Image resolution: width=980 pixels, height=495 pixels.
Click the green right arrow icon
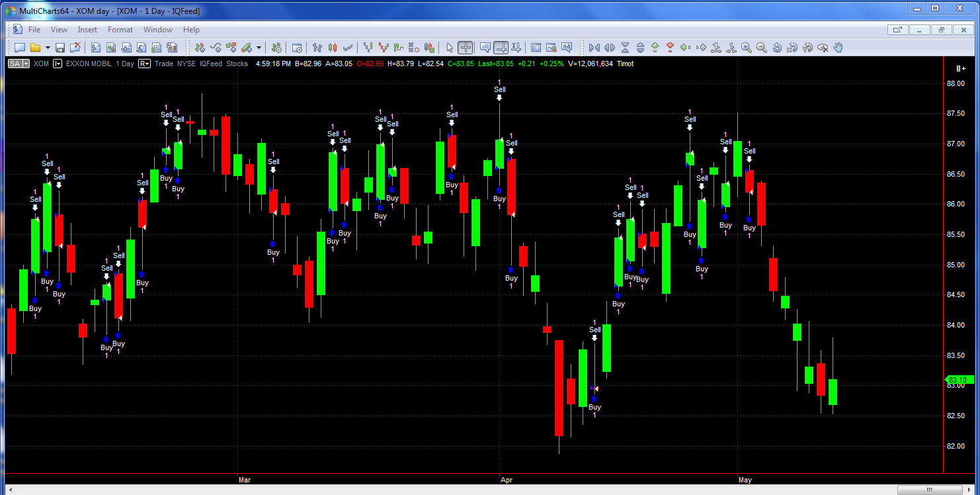click(x=701, y=47)
